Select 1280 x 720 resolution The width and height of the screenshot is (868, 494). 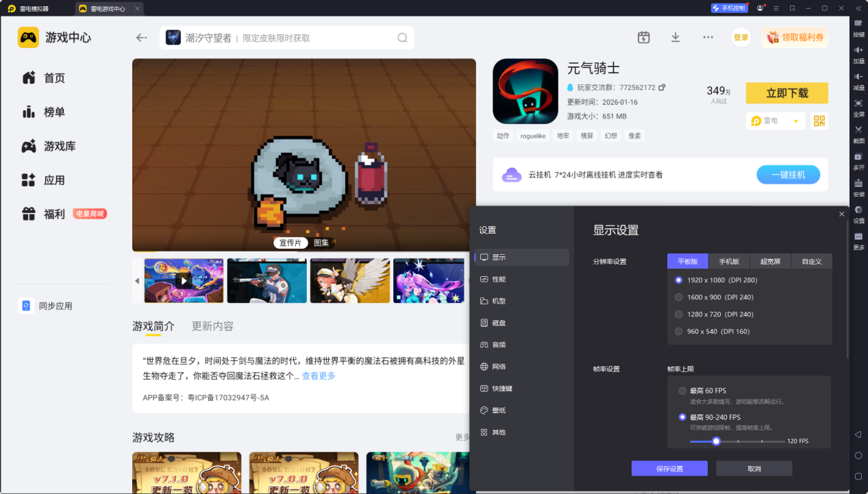714,314
